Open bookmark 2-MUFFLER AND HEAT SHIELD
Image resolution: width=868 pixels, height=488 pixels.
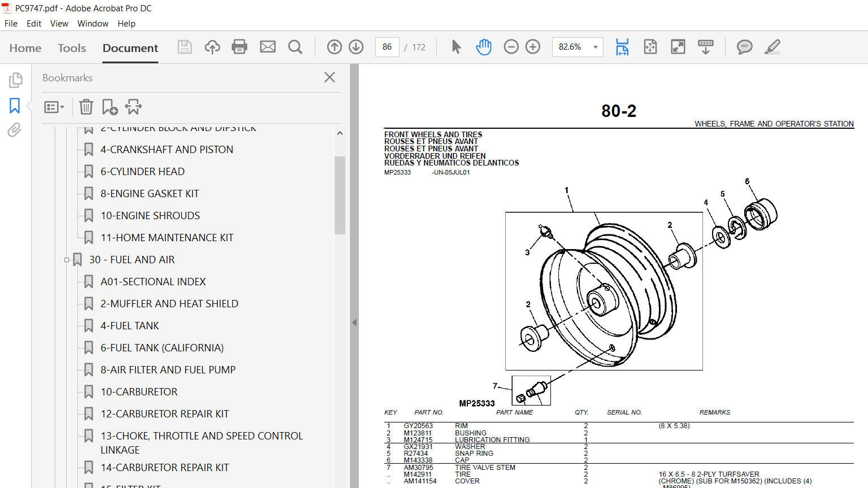coord(170,304)
